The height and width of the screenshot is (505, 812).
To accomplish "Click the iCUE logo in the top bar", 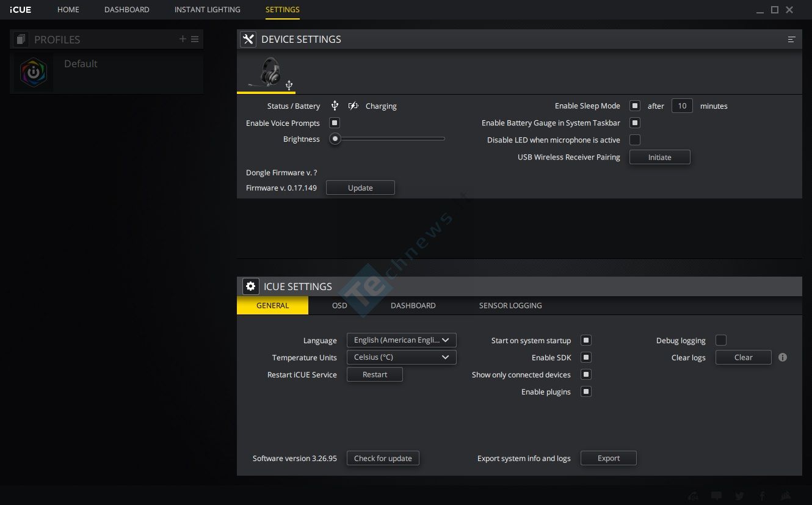I will coord(21,10).
